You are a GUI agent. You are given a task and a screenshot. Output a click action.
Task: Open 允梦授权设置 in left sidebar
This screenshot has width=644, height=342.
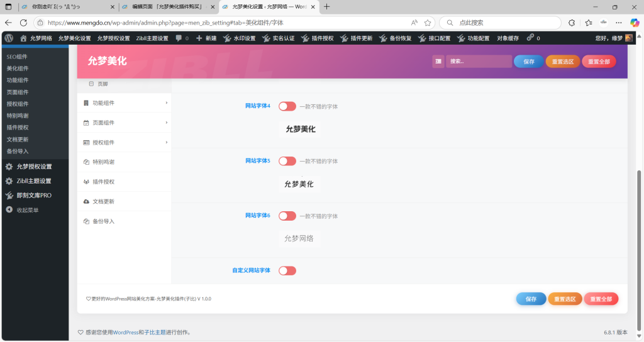click(35, 167)
